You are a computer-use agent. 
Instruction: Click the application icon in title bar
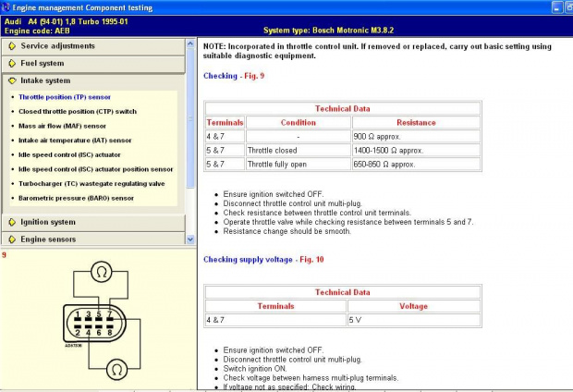tap(6, 7)
